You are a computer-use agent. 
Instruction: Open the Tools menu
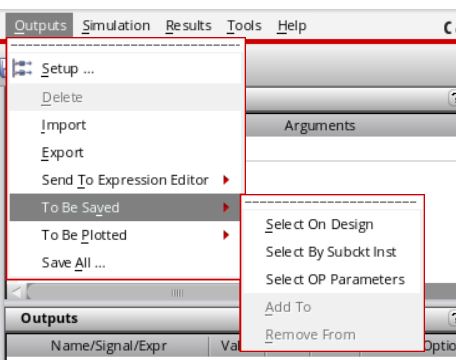point(244,26)
